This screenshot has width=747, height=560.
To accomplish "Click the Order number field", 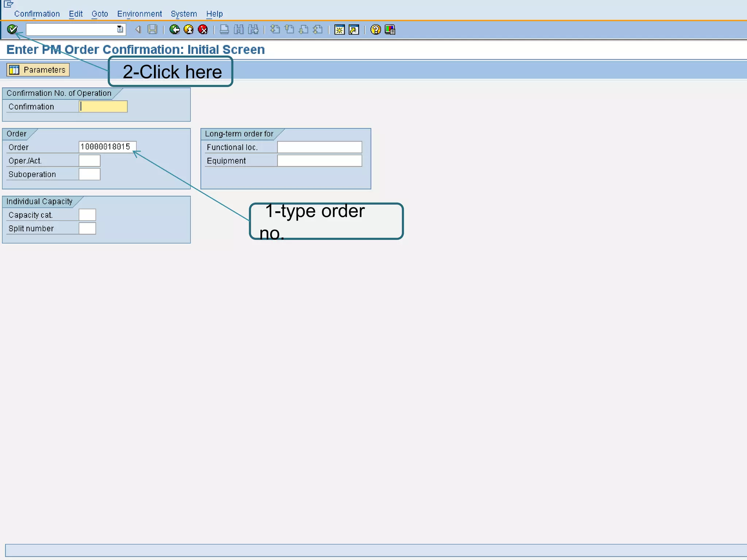I will coord(108,147).
